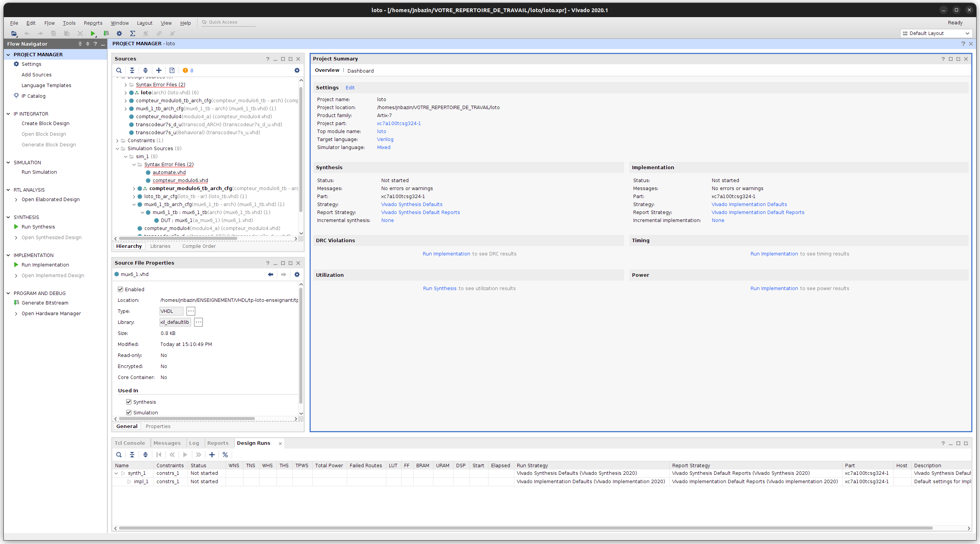This screenshot has height=544, width=980.
Task: Open Sources panel gear settings
Action: [x=297, y=70]
